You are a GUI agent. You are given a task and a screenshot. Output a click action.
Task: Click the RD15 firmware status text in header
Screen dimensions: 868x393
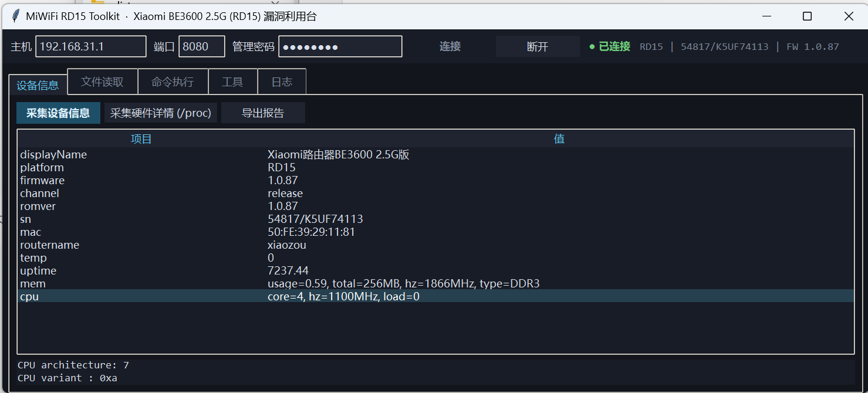739,46
